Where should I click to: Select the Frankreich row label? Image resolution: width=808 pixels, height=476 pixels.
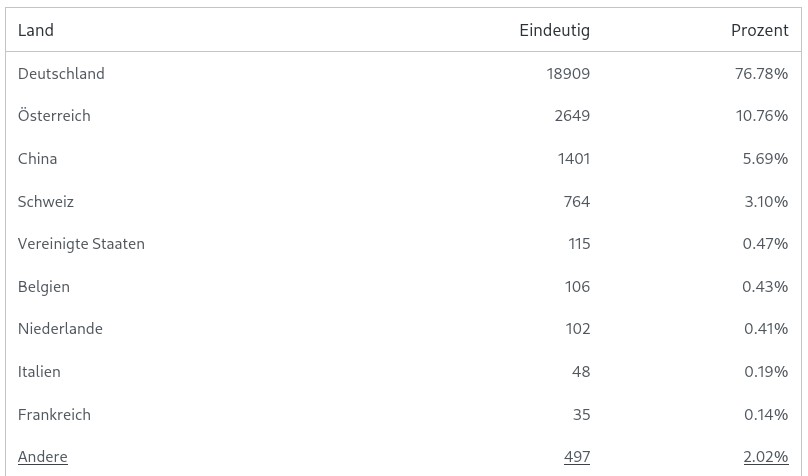(54, 415)
